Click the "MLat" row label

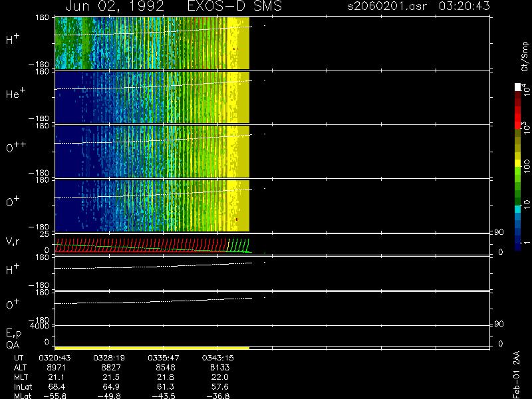click(23, 396)
